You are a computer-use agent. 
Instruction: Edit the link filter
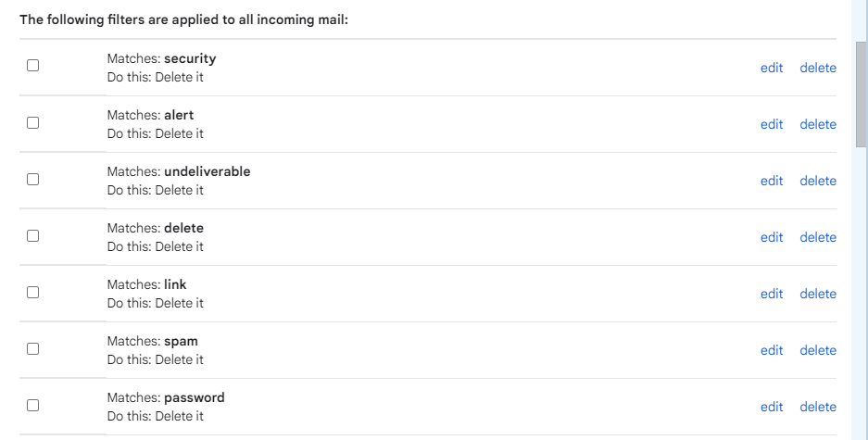click(772, 294)
